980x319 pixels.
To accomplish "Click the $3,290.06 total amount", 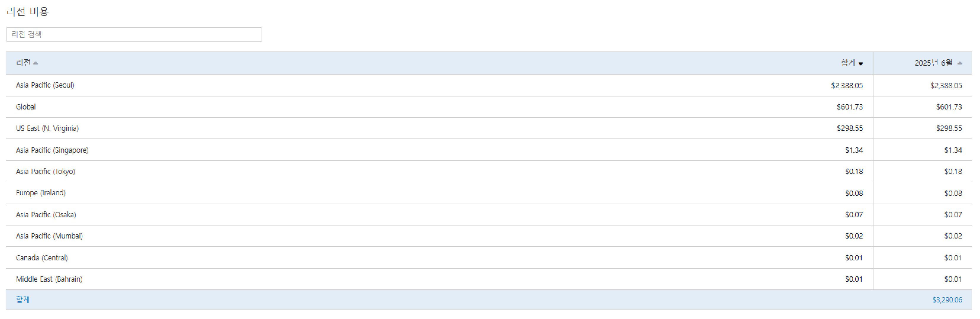I will [x=947, y=300].
